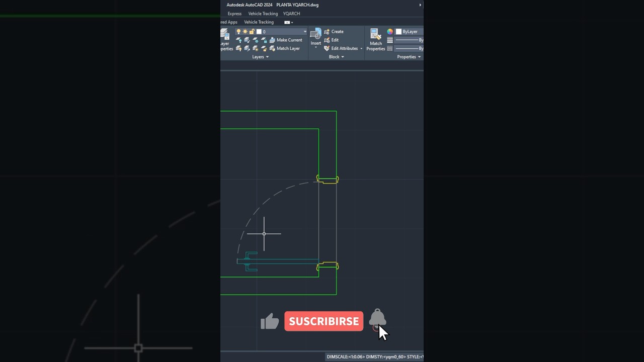Select the upper yellow window block
Viewport: 644px width, 362px height.
(x=328, y=179)
